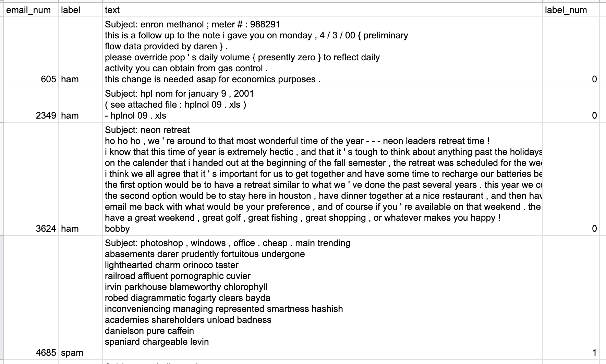
Task: Click the cell showing email number 3624
Action: (x=31, y=179)
